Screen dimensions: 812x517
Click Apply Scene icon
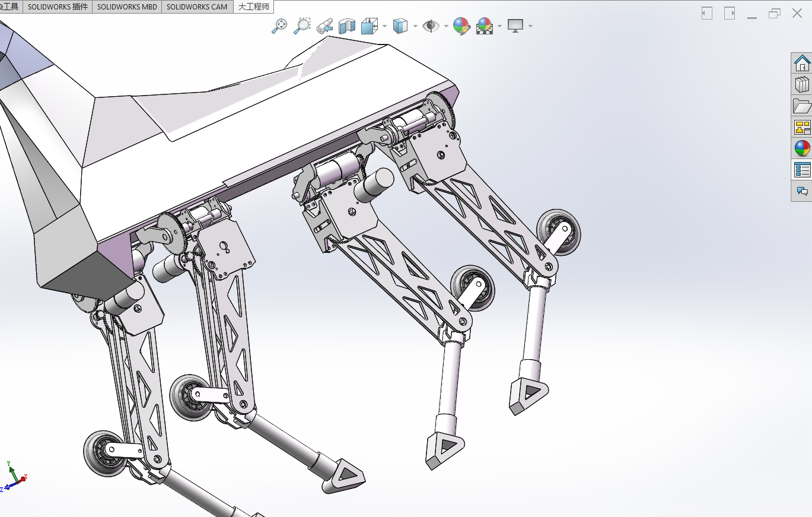pos(485,26)
